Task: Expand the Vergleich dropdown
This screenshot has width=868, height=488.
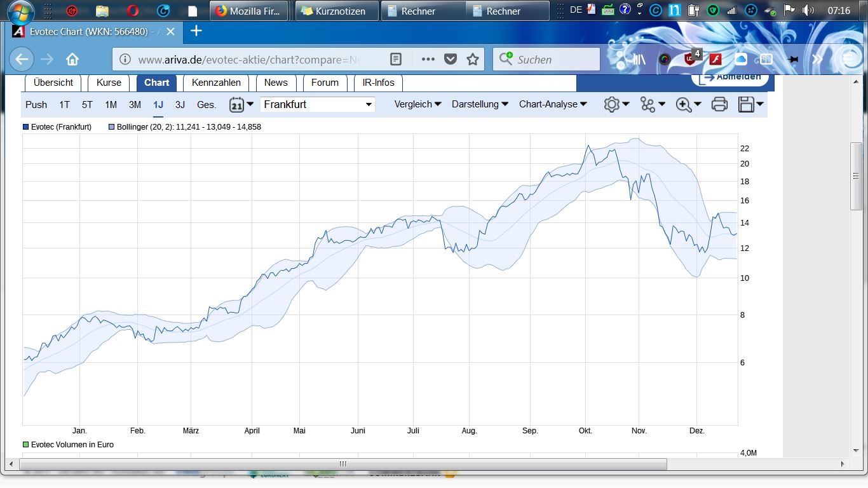Action: (417, 104)
